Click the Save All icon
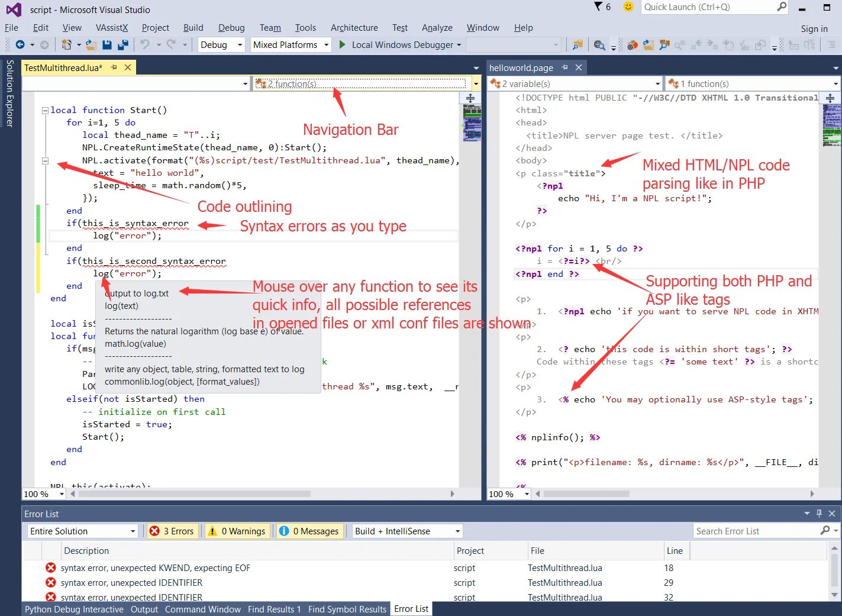The height and width of the screenshot is (616, 842). pos(123,44)
